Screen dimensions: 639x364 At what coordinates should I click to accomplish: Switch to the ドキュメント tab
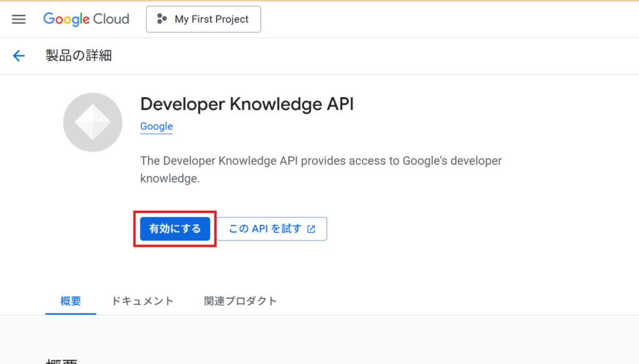click(143, 301)
